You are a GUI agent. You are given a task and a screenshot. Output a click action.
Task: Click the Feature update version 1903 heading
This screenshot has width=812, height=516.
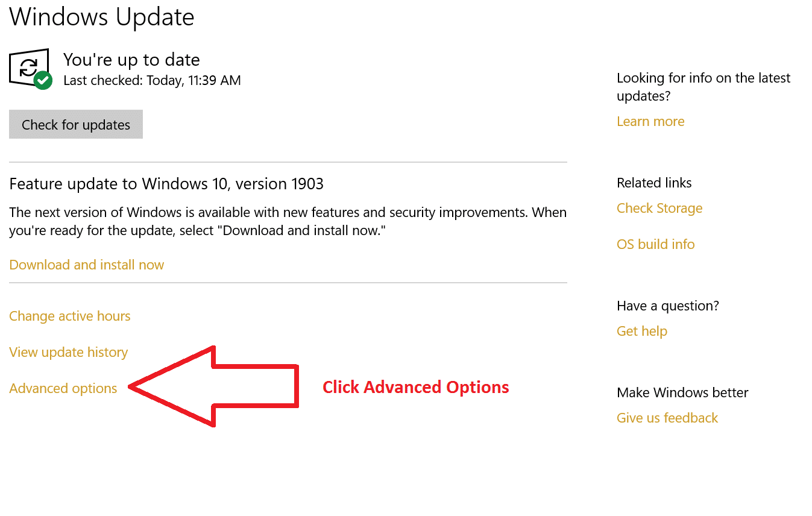(166, 183)
